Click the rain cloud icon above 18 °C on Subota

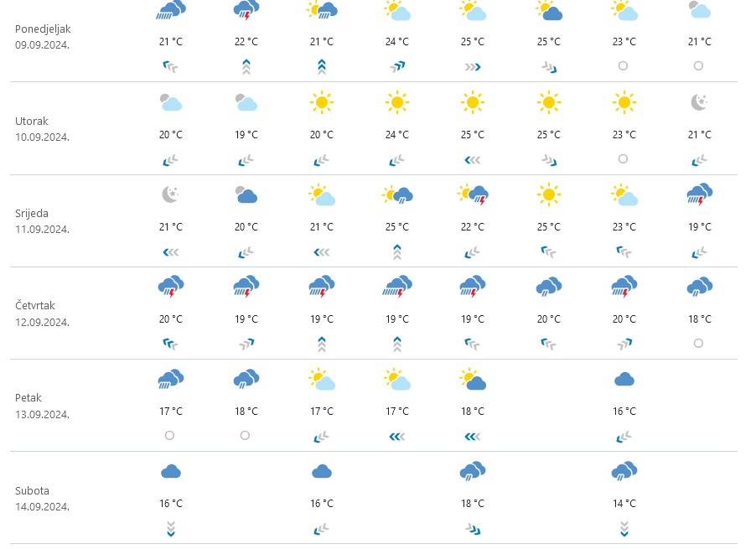pyautogui.click(x=473, y=471)
